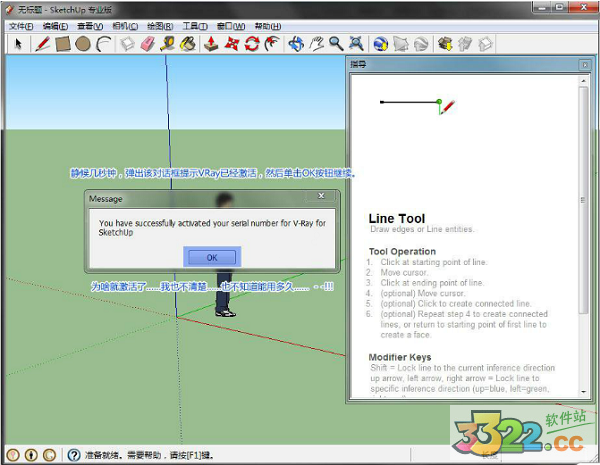Maximize the SketchUp window

[559, 7]
